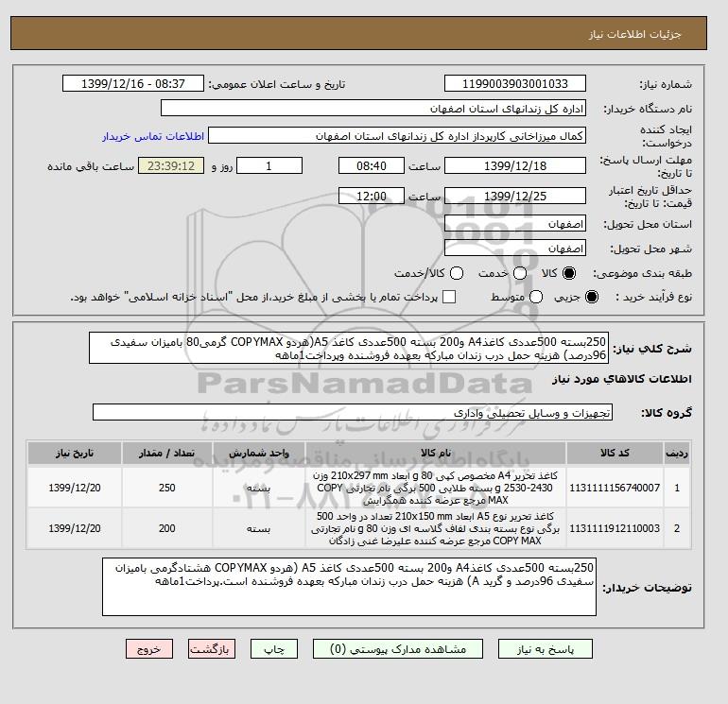
Task: Click the delivery city اصفهان field
Action: [515, 249]
